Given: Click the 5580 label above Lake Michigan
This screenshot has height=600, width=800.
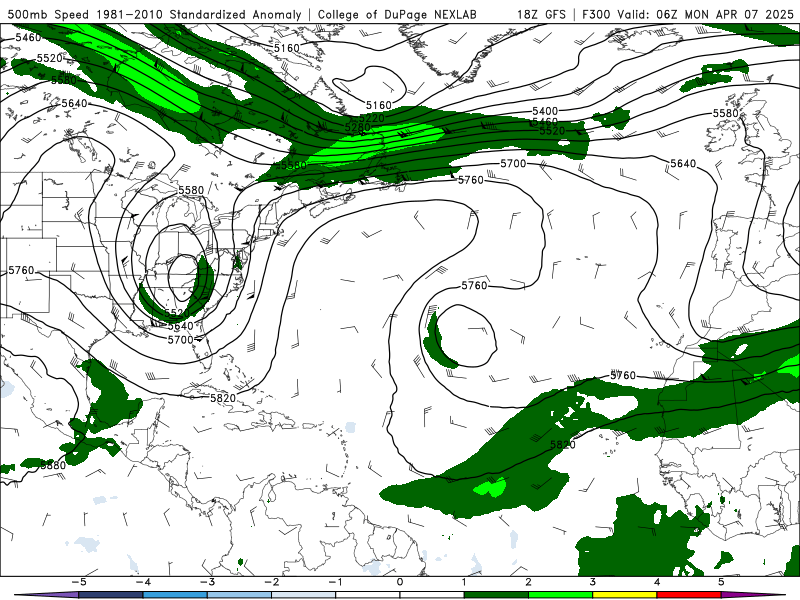Looking at the screenshot, I should pyautogui.click(x=191, y=190).
